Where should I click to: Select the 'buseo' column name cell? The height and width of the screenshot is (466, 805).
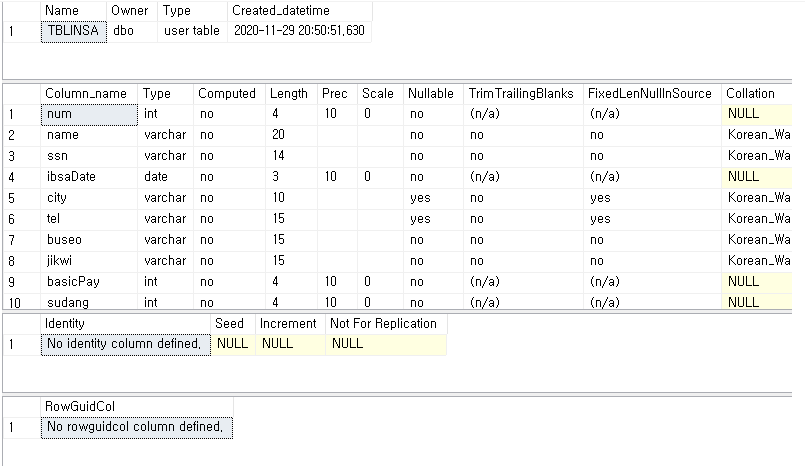point(89,241)
